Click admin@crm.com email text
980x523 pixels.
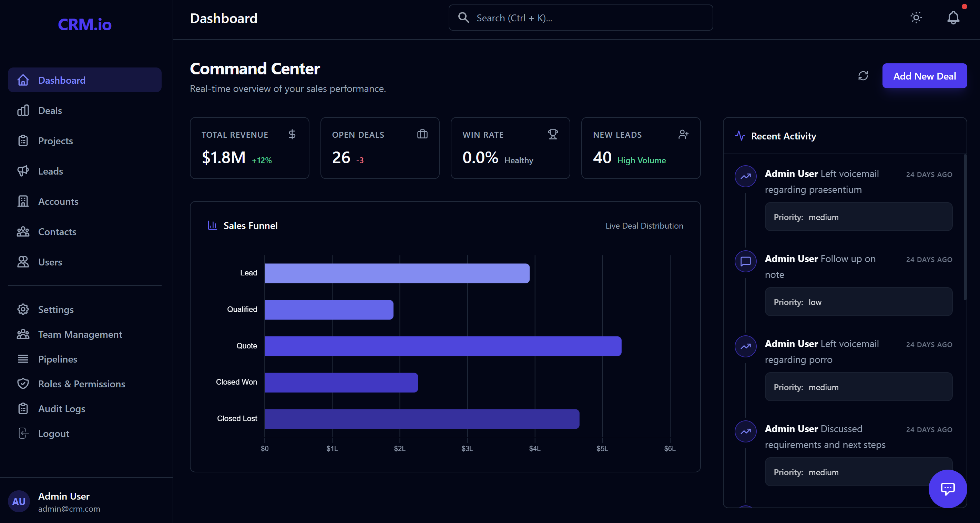pos(69,509)
